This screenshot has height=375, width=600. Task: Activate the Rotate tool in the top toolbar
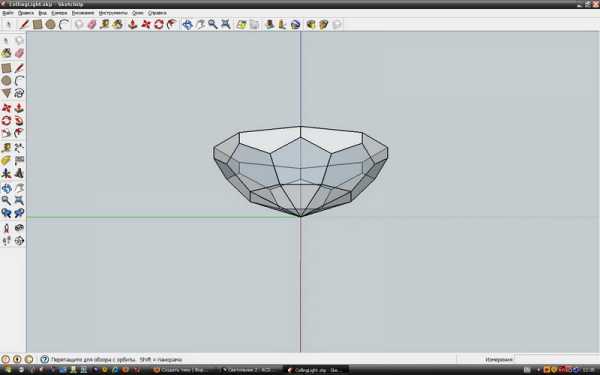tap(159, 24)
